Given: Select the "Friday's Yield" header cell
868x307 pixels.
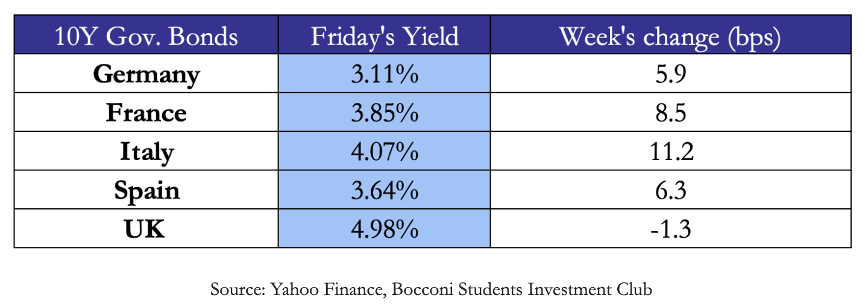Looking at the screenshot, I should point(385,37).
